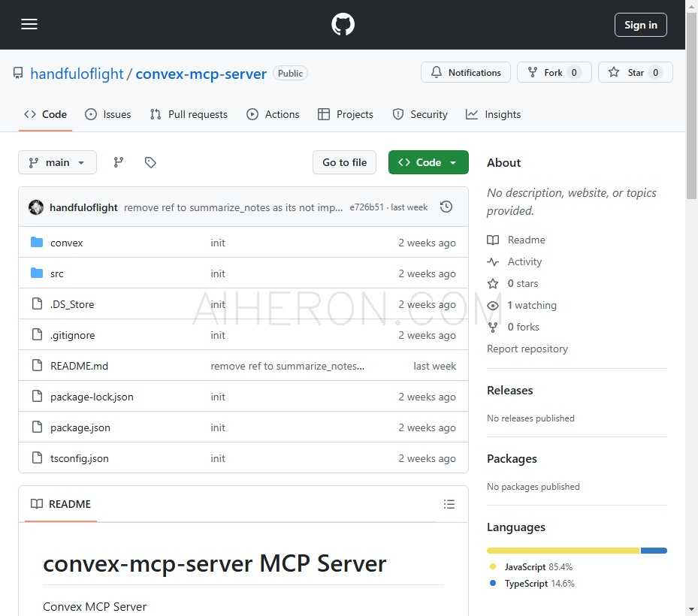698x616 pixels.
Task: Switch to the Code tab
Action: [x=45, y=114]
